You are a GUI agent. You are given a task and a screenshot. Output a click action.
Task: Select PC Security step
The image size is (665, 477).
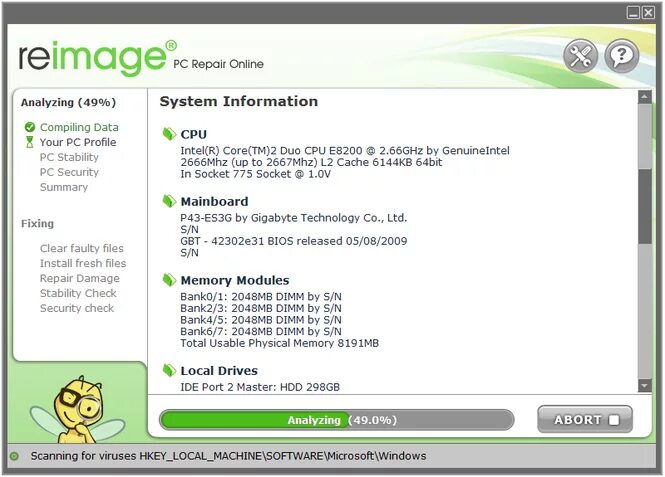coord(69,172)
